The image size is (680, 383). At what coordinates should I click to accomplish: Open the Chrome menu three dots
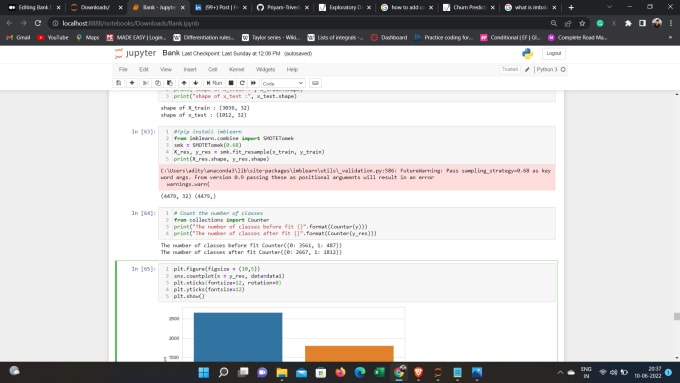pos(670,23)
